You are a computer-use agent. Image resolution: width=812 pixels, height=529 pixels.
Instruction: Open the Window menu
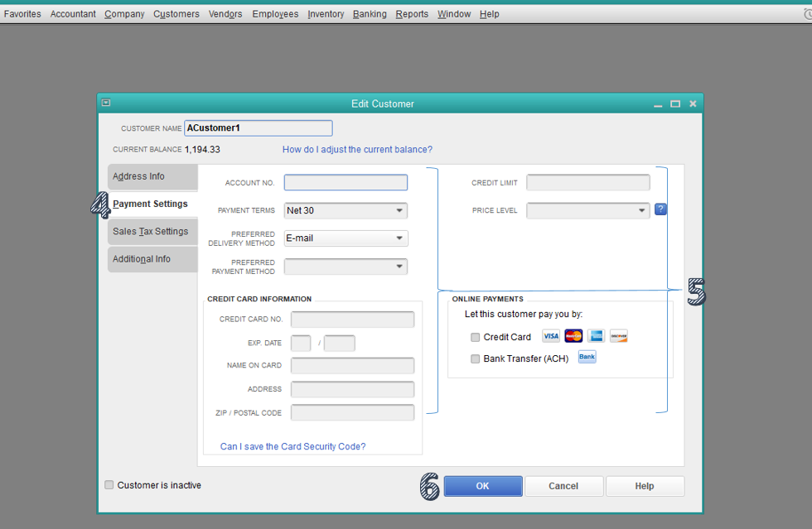(x=454, y=14)
